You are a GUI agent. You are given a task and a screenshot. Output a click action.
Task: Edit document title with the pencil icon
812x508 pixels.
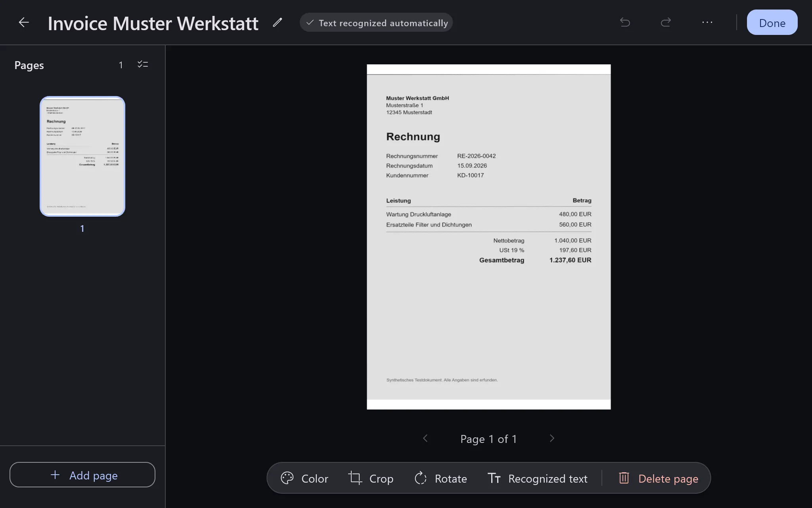(278, 23)
